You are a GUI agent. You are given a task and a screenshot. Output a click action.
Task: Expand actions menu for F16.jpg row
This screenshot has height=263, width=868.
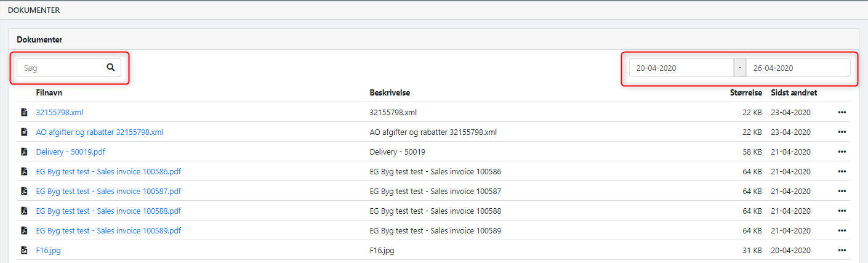(x=842, y=251)
